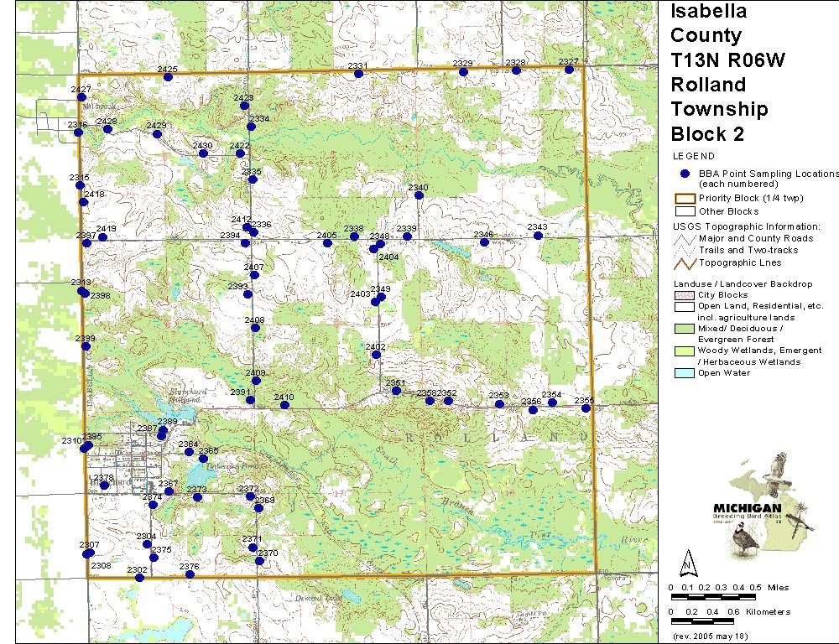
Task: Select the point marker numbered 2410
Action: tap(284, 405)
